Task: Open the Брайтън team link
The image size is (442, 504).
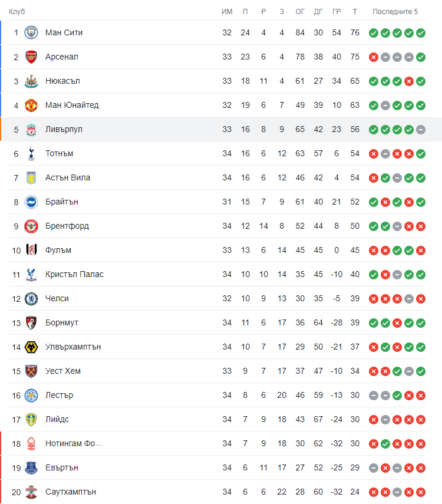Action: [62, 202]
